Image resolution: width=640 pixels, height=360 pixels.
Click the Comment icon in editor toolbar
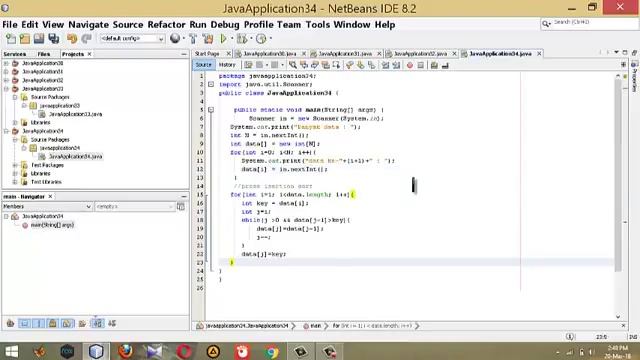[x=434, y=65]
